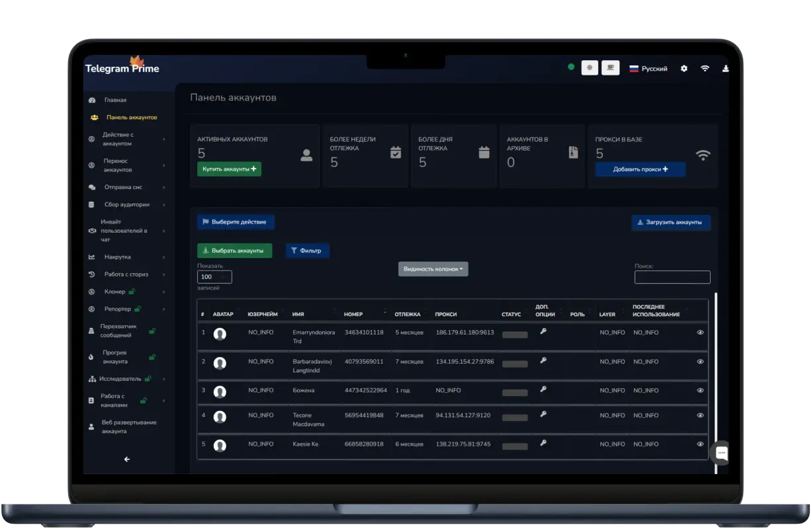Click the page vertical scrollbar
The height and width of the screenshot is (529, 812).
(715, 382)
